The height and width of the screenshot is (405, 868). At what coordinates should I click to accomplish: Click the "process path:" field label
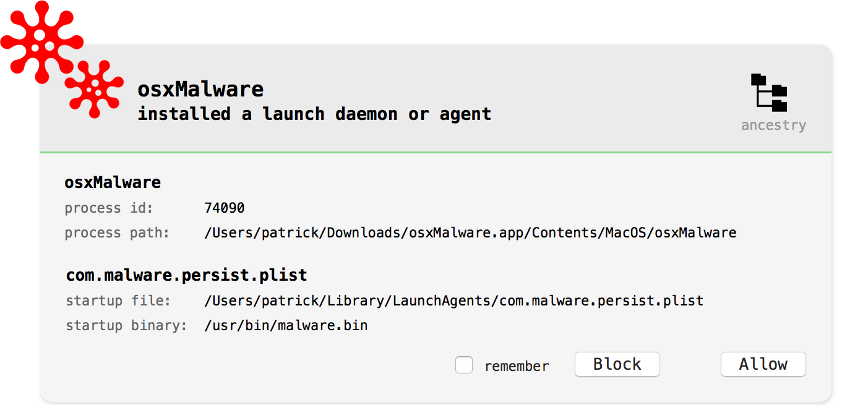(x=117, y=233)
